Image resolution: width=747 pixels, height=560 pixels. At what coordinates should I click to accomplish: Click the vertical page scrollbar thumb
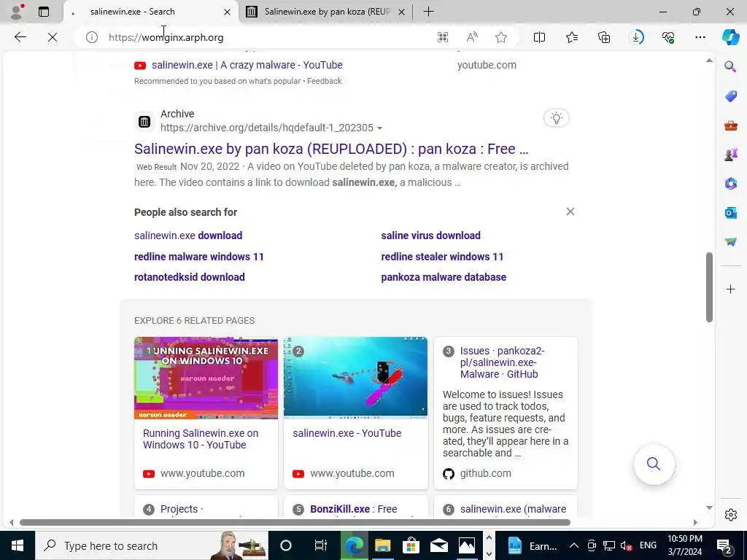pos(709,287)
